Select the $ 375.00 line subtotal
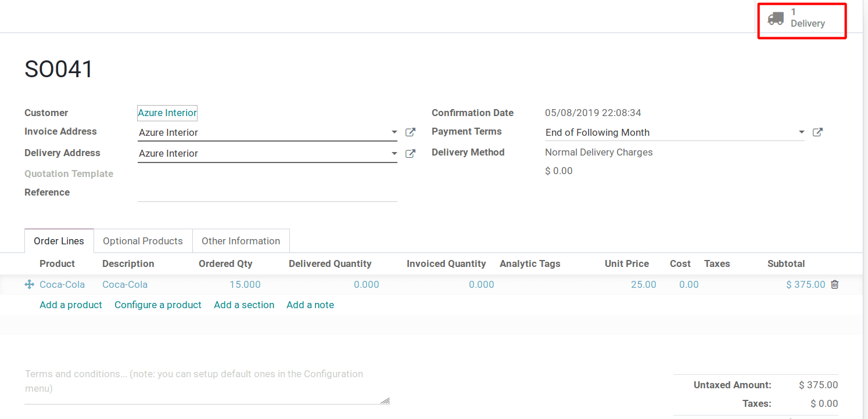This screenshot has width=868, height=419. [805, 284]
